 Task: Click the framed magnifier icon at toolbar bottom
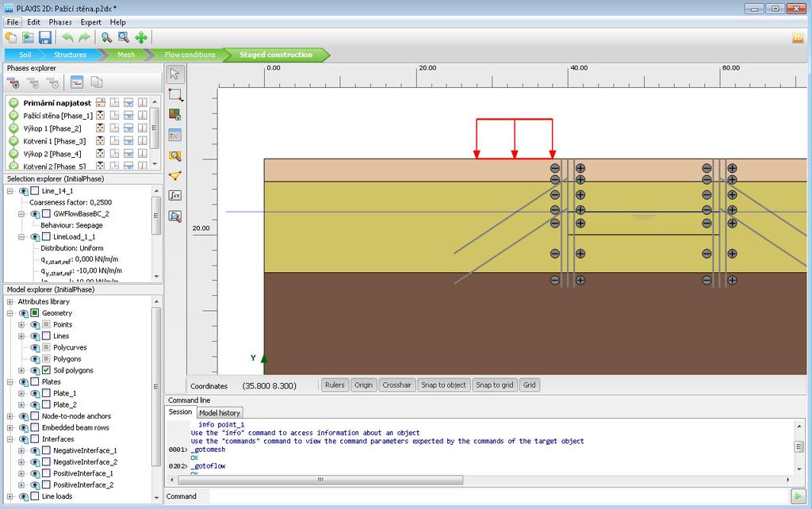pos(175,216)
